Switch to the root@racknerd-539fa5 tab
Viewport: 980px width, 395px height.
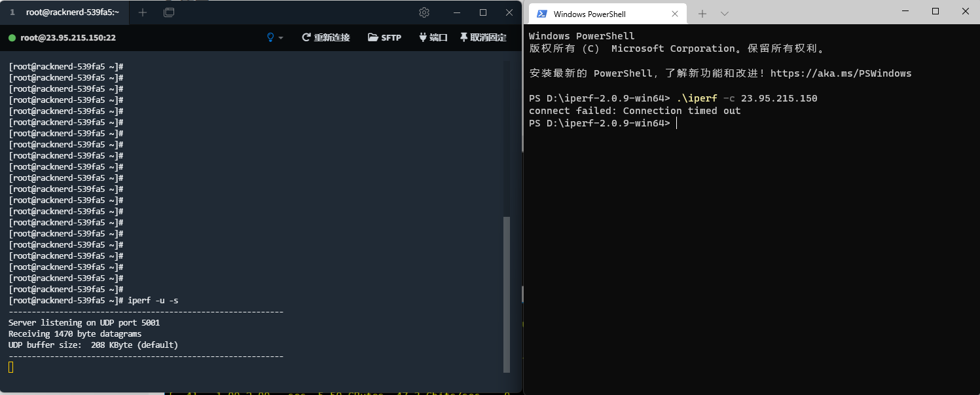click(72, 12)
